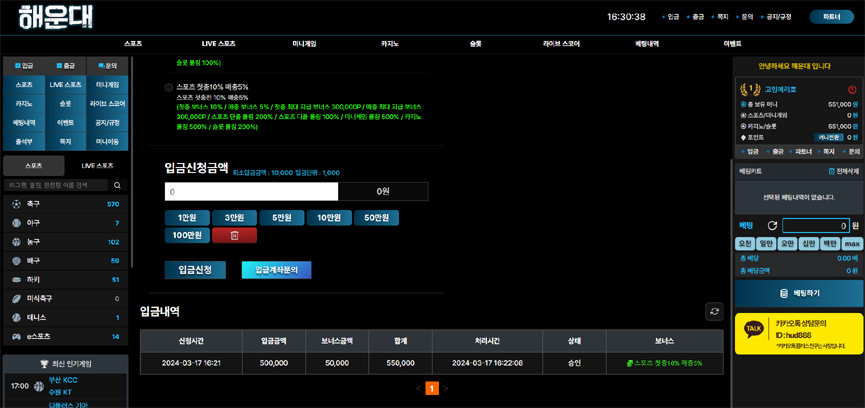Select the 스포츠 첫충10% 매충5% bonus radio
This screenshot has height=408, width=865.
click(169, 88)
